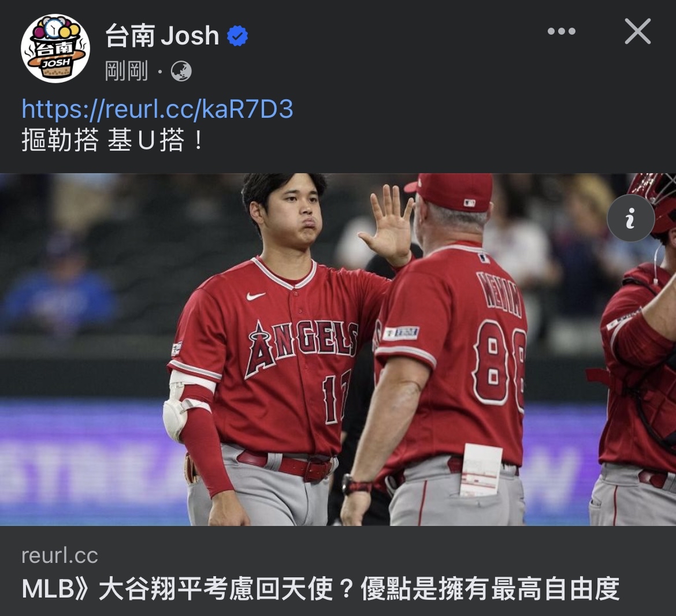This screenshot has height=616, width=676.
Task: Open the 台南 Josh profile avatar
Action: (x=55, y=48)
